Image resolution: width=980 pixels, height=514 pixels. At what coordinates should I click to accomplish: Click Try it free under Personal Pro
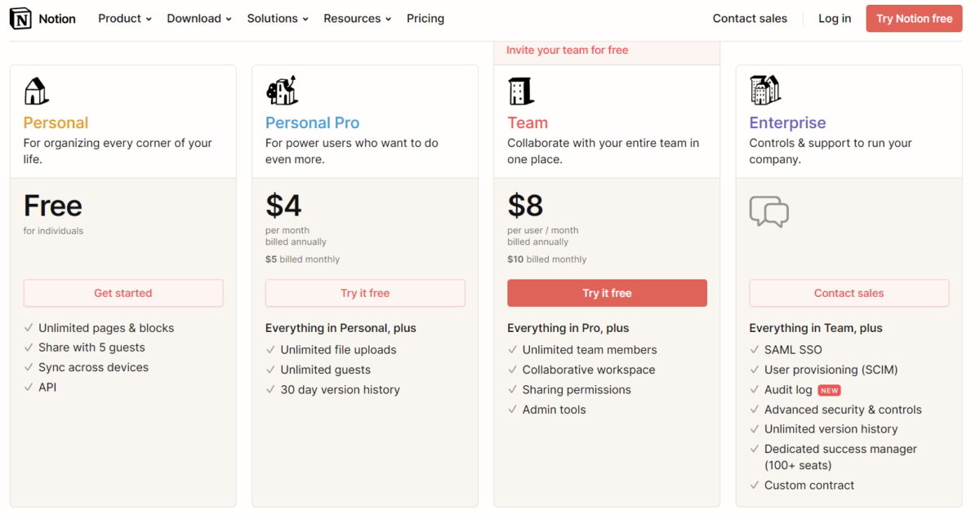coord(365,293)
